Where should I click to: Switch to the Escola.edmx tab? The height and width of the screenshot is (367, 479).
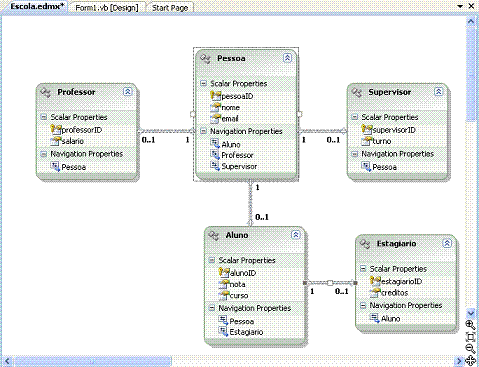coord(37,7)
